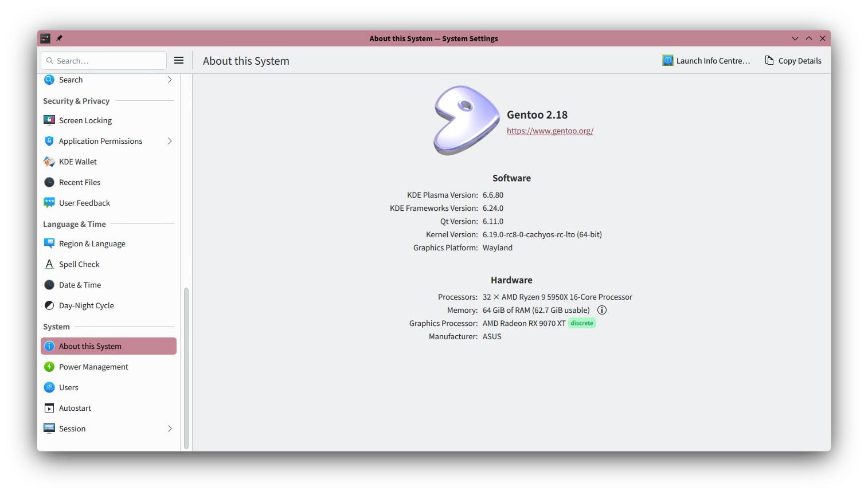868x495 pixels.
Task: Click the Application Permissions shield icon
Action: pos(49,141)
